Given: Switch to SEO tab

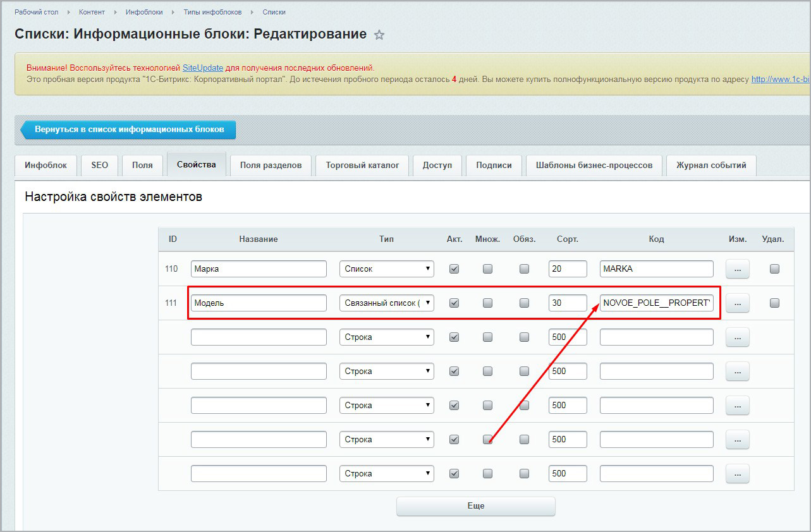Looking at the screenshot, I should pos(99,166).
